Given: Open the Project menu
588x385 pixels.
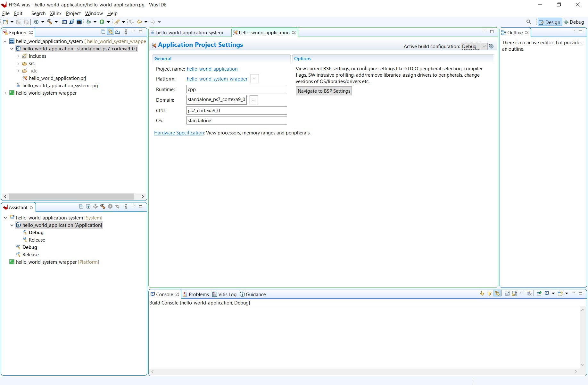Looking at the screenshot, I should [x=73, y=13].
